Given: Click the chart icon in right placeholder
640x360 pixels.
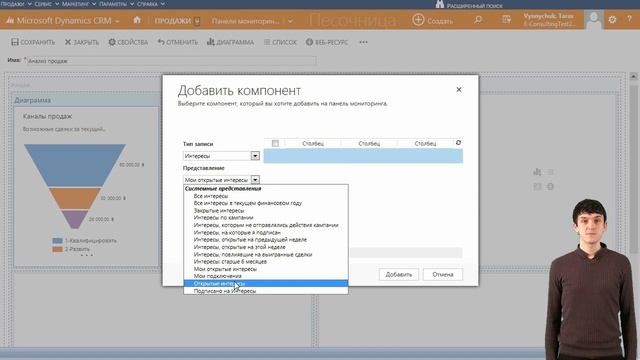Looking at the screenshot, I should coord(537,172).
